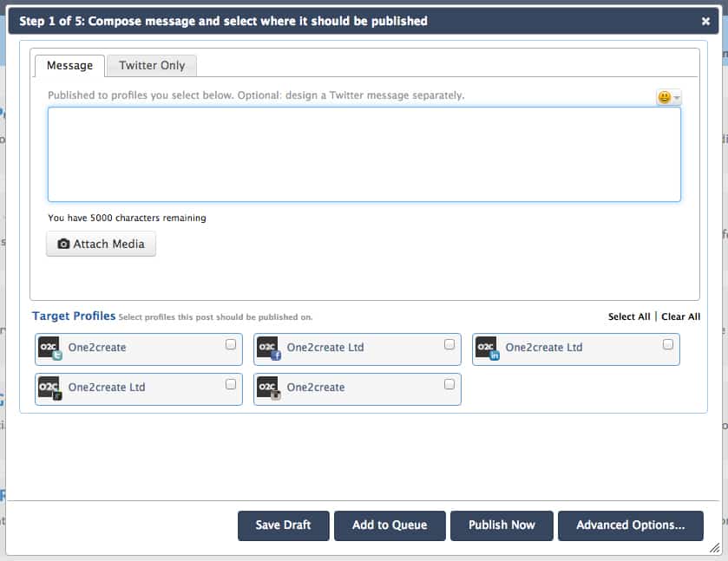Click the Select All link for target profiles
728x561 pixels.
click(627, 316)
